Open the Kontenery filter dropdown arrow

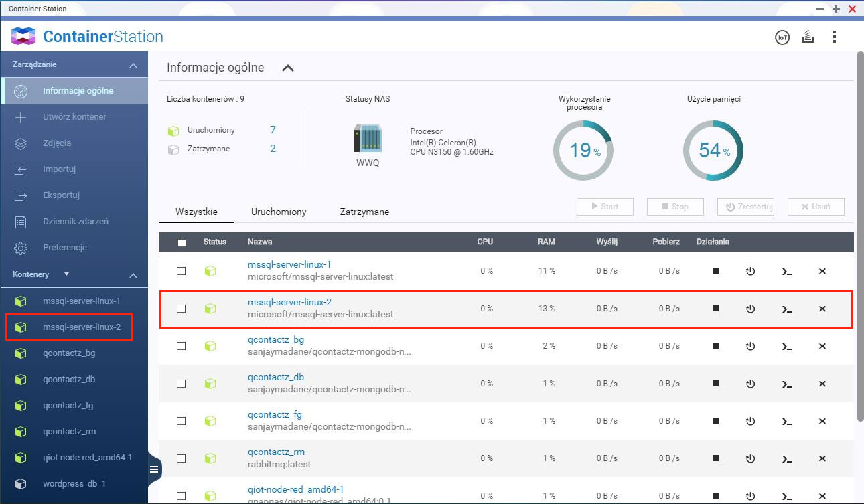(66, 274)
